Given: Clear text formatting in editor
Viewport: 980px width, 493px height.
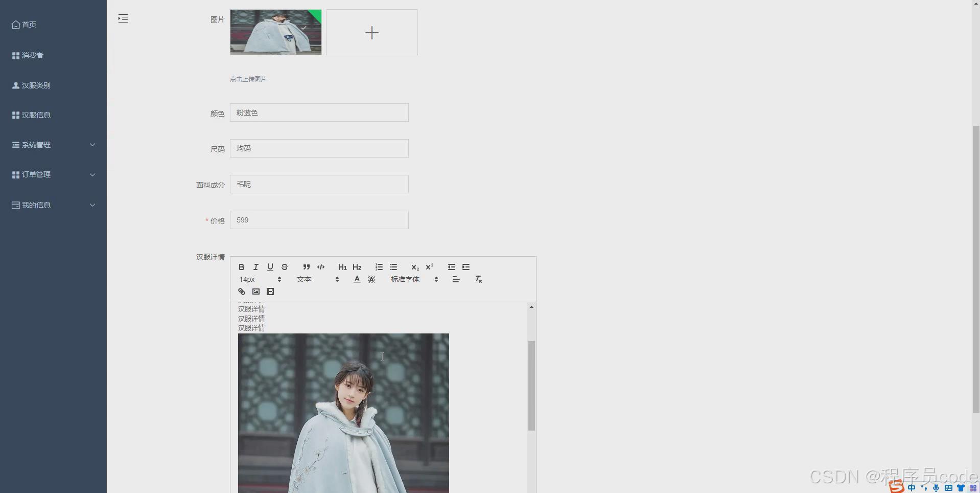Looking at the screenshot, I should [478, 279].
